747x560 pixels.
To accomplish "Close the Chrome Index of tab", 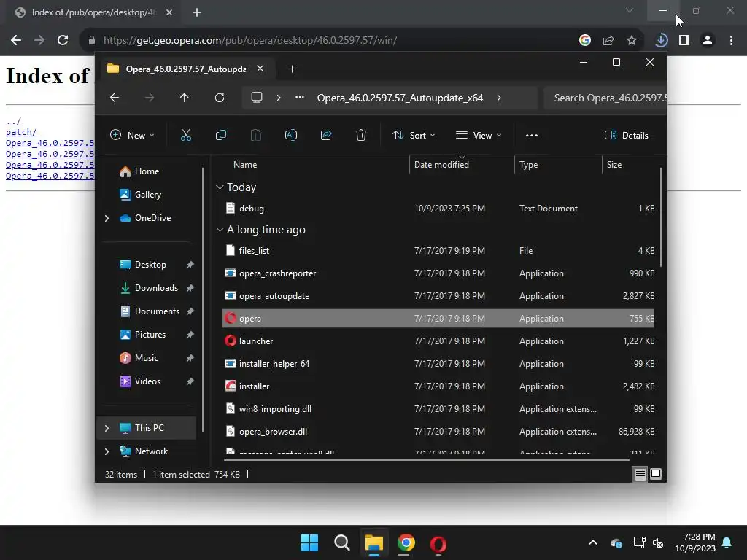I will coord(169,12).
